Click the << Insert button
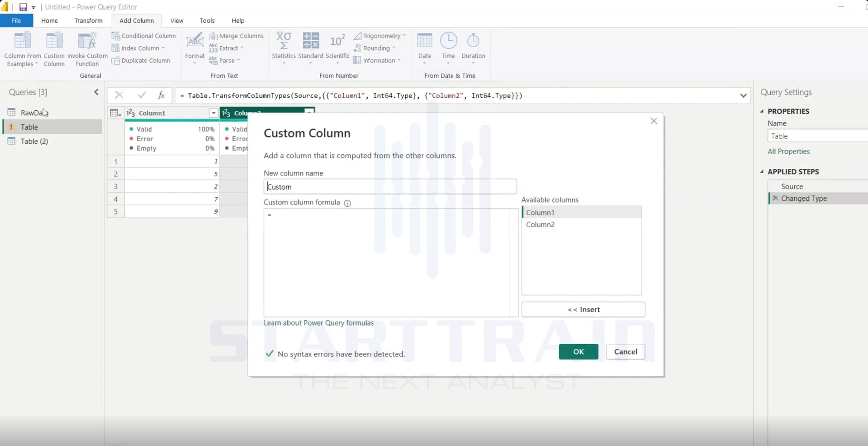This screenshot has height=446, width=868. (583, 310)
